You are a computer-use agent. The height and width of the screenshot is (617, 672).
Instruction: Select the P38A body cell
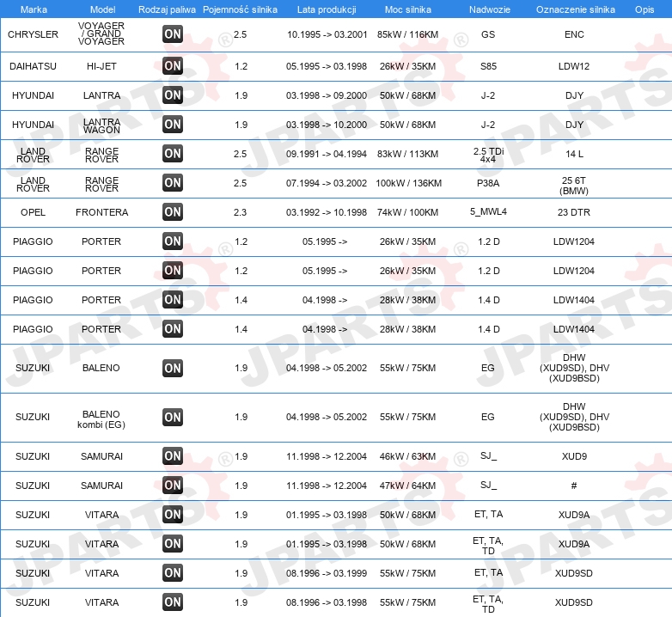(488, 183)
